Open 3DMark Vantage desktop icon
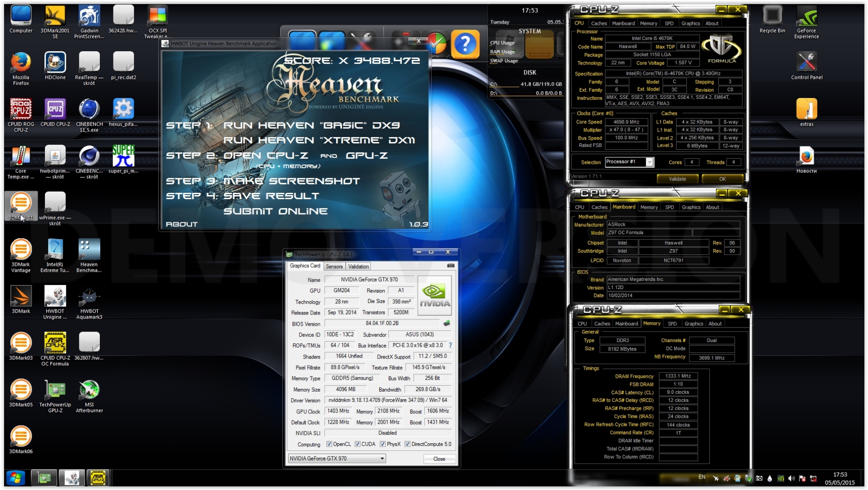 (x=21, y=255)
